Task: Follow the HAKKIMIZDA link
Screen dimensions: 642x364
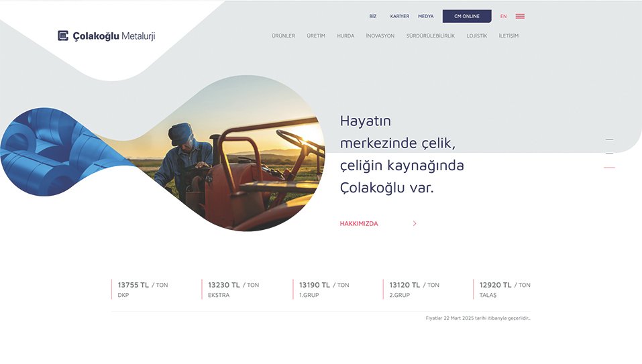Action: pos(359,224)
